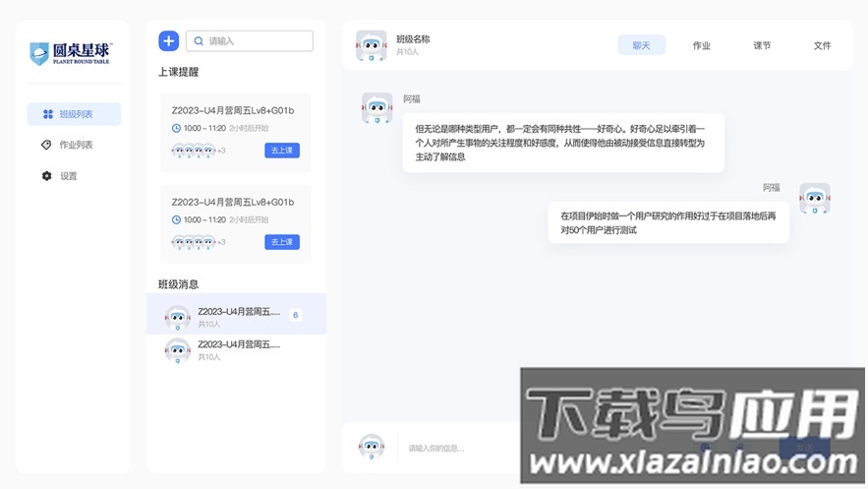
Task: Switch to the 课节 tab
Action: (762, 45)
